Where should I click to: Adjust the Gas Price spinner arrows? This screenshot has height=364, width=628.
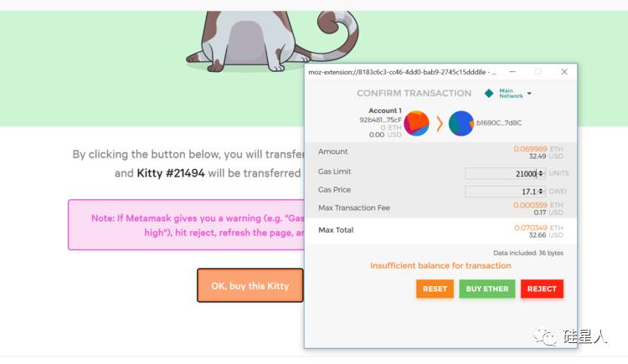tap(542, 192)
